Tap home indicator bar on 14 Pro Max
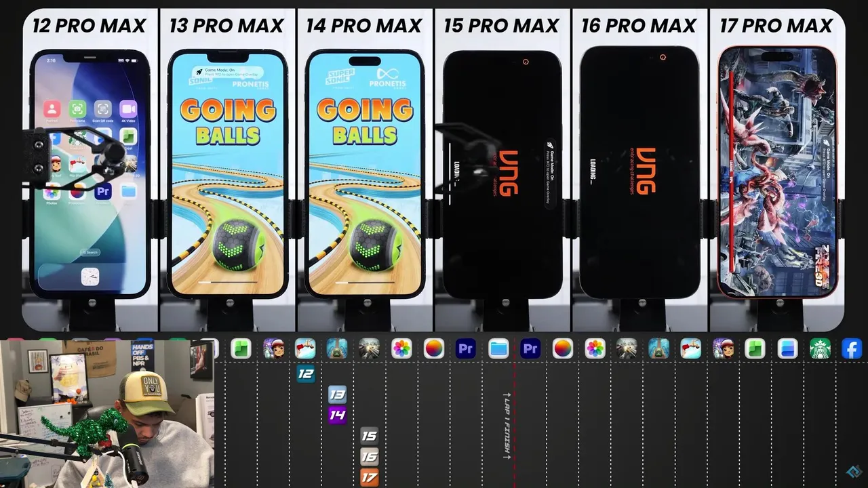The height and width of the screenshot is (488, 868). (365, 281)
